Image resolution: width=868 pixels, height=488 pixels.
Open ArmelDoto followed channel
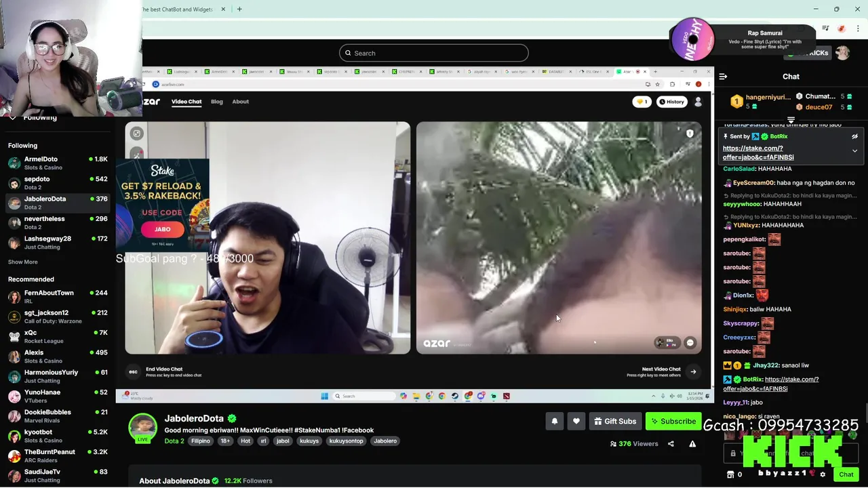[x=58, y=163]
